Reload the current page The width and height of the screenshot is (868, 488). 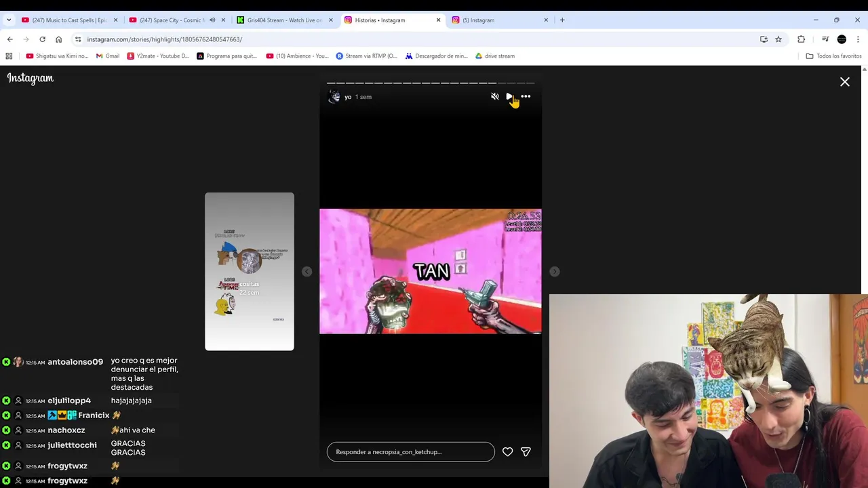pyautogui.click(x=42, y=39)
